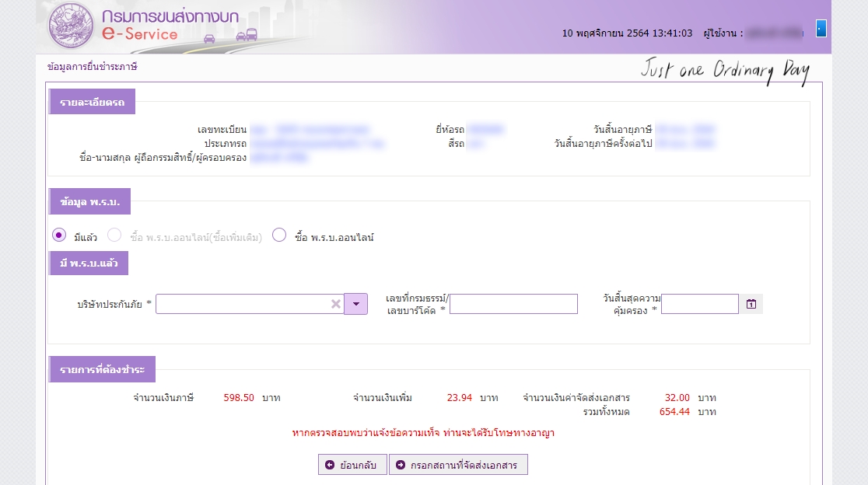Screen dimensions: 868x485
Task: Open the calendar picker for coverage end date
Action: [x=751, y=304]
